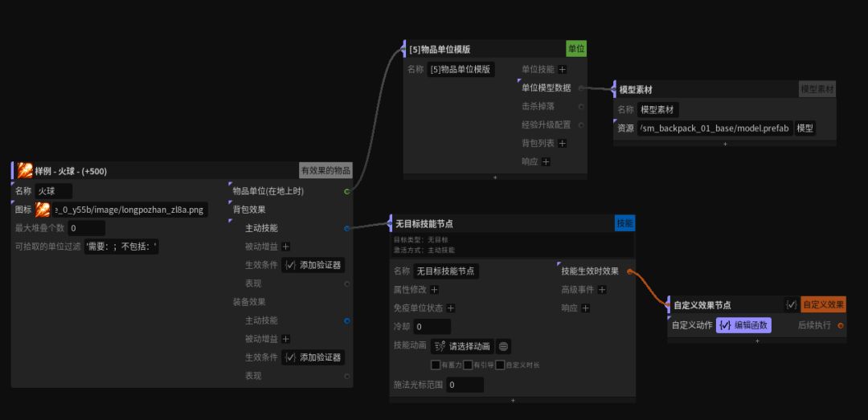The image size is (868, 420).
Task: Expand the bottom plus of 自定义效果节点
Action: point(757,340)
